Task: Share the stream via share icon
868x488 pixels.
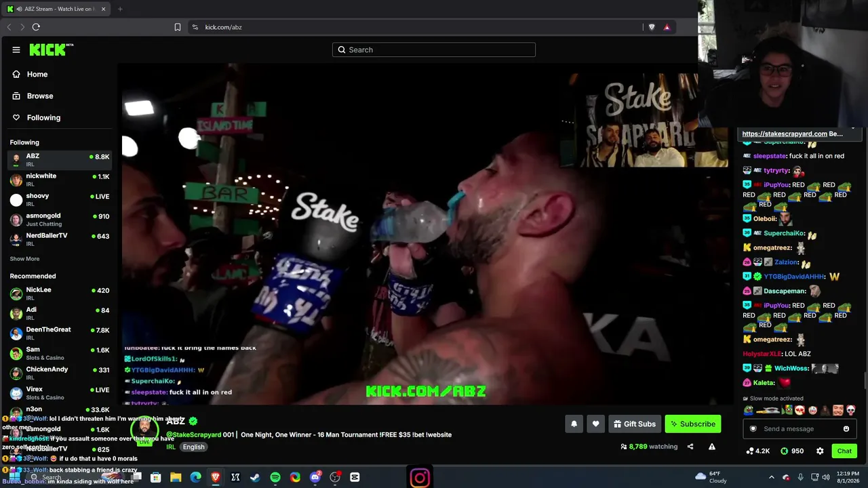Action: point(690,447)
